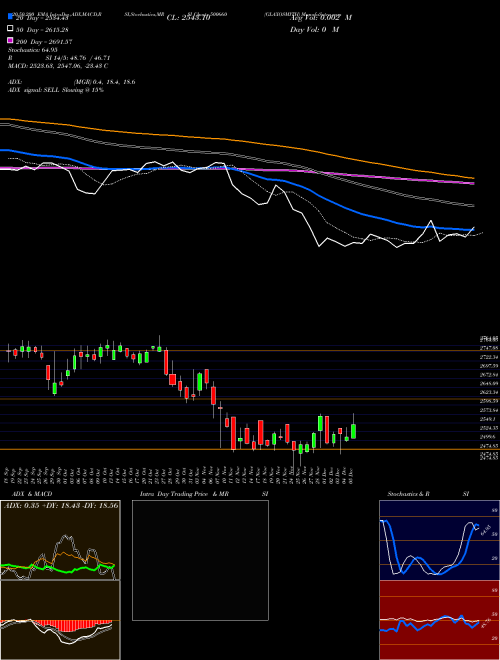Open the empty intraday trading price panel

[x=200, y=560]
